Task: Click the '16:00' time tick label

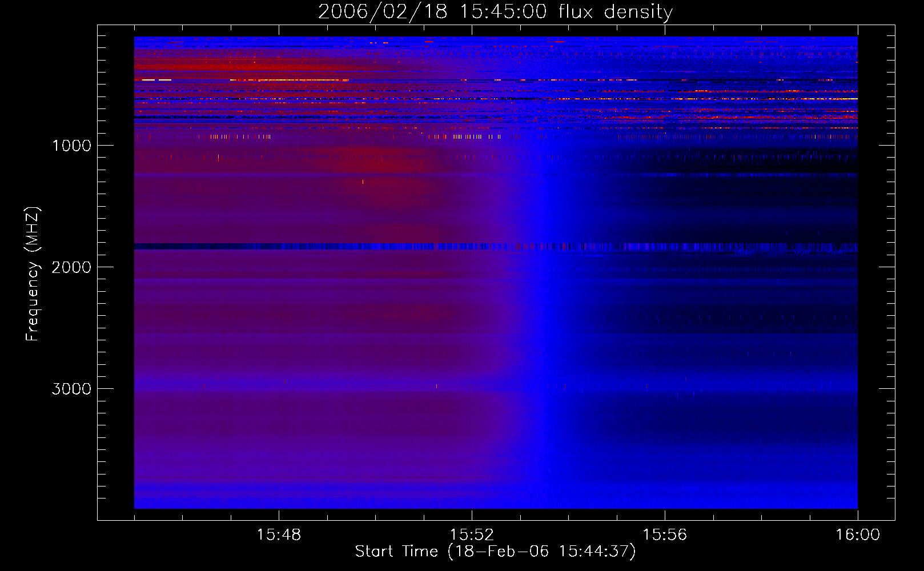Action: pos(858,535)
